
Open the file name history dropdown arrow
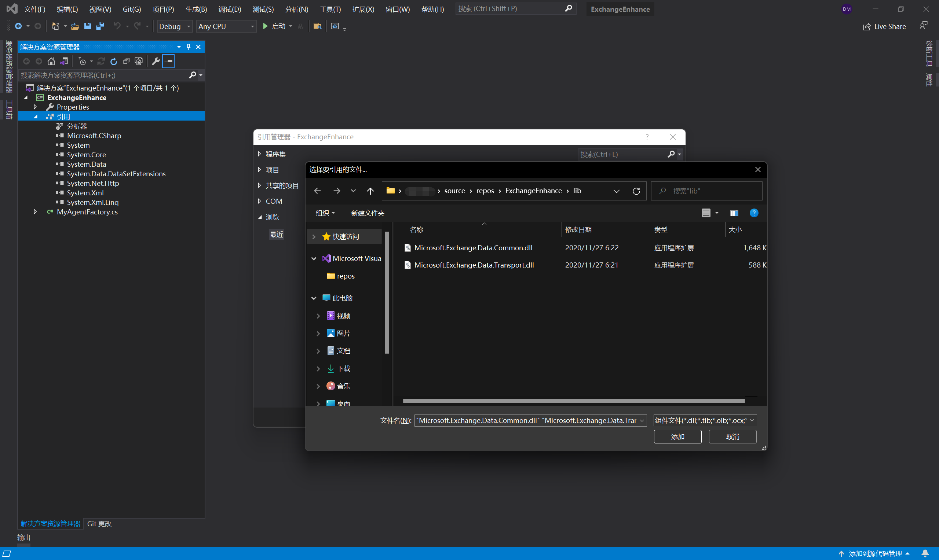point(642,420)
